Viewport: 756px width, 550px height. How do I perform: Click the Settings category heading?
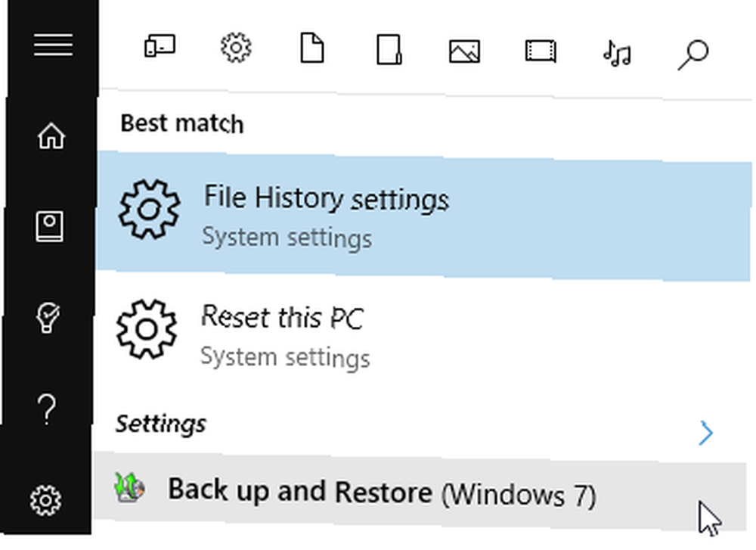(161, 424)
